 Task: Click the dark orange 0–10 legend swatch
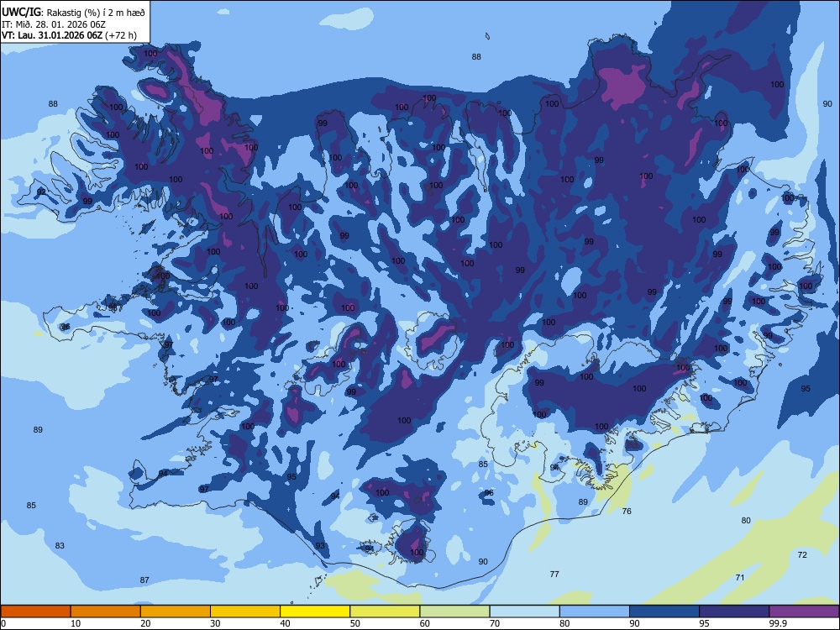35,612
